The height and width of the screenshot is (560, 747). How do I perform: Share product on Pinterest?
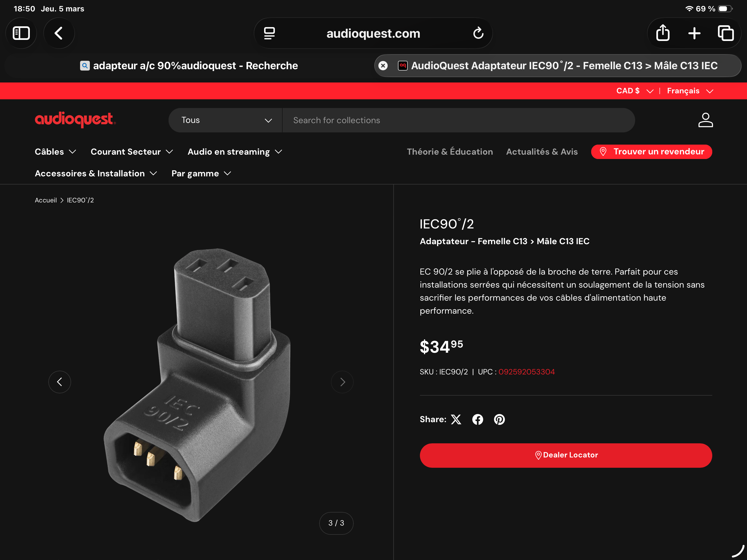point(499,419)
